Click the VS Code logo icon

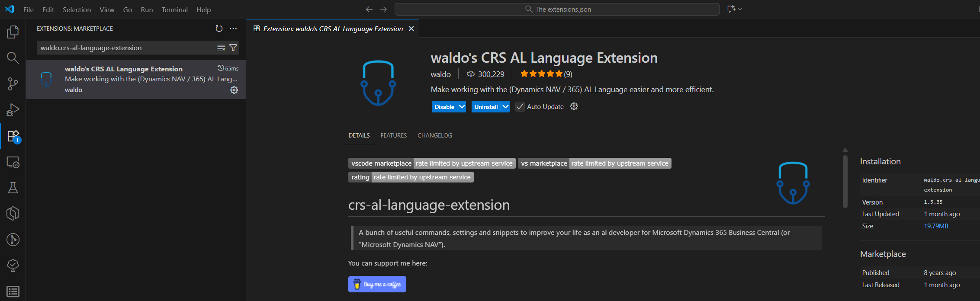click(x=10, y=9)
